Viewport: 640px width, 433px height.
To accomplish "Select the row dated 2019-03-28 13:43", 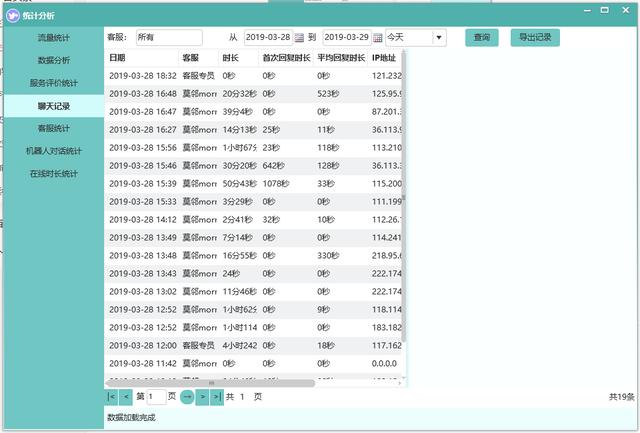I will click(253, 273).
